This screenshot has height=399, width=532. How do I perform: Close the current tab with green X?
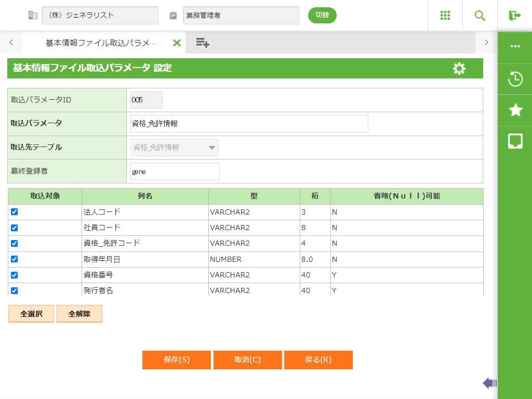177,43
